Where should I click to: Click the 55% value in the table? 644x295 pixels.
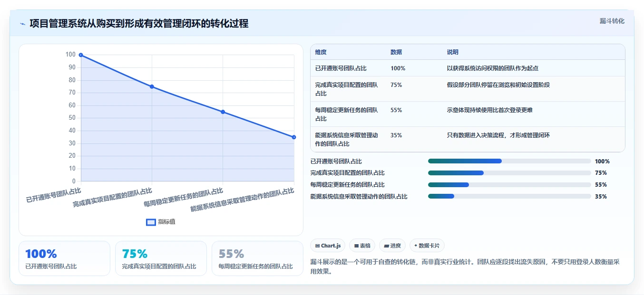396,110
